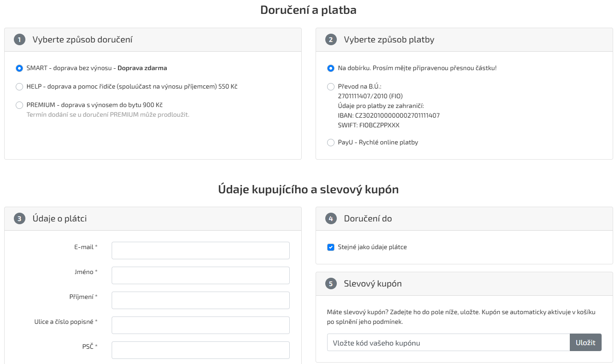Viewport: 615px width, 364px height.
Task: Uncheck 'Stejné jako údaje plátce' checkbox
Action: [x=331, y=247]
